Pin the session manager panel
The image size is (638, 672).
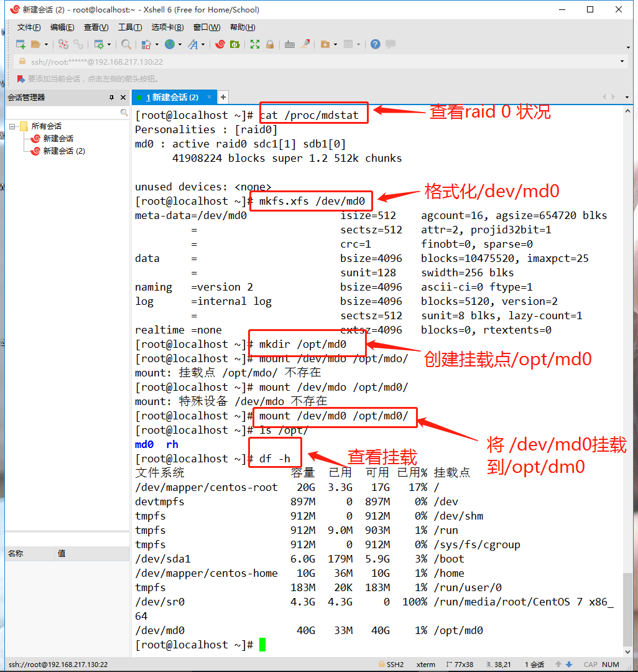tap(111, 97)
